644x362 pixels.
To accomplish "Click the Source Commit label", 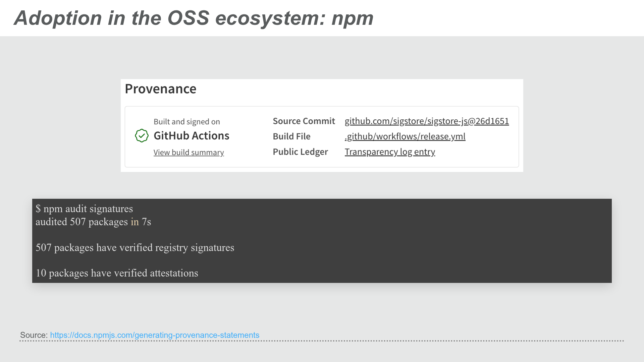I will [x=304, y=121].
